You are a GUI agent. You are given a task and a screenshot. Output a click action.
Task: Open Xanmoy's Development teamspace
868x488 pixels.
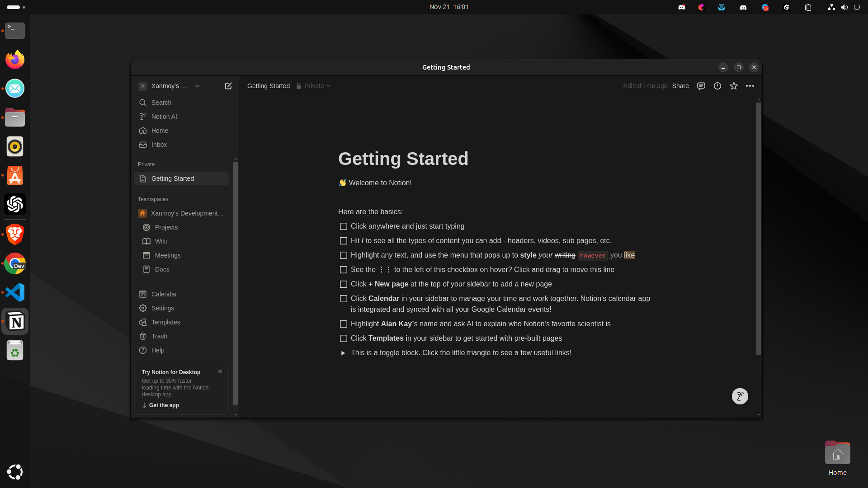[181, 213]
